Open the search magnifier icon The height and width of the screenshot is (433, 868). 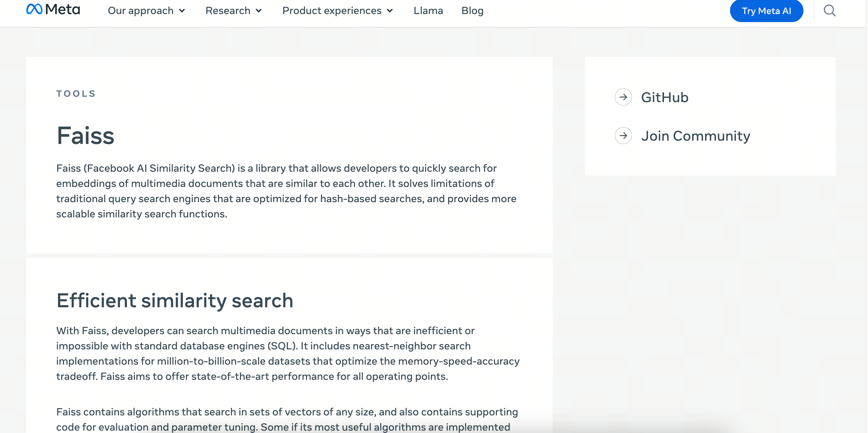[829, 11]
